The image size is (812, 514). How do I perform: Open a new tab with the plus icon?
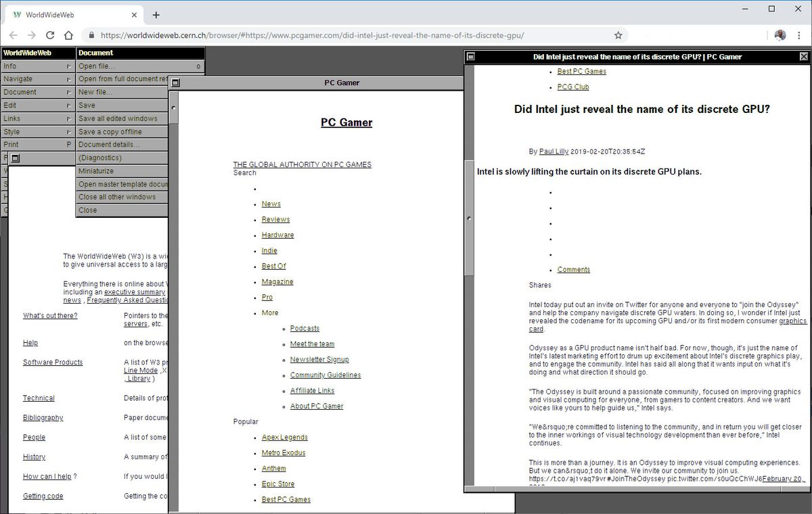156,14
